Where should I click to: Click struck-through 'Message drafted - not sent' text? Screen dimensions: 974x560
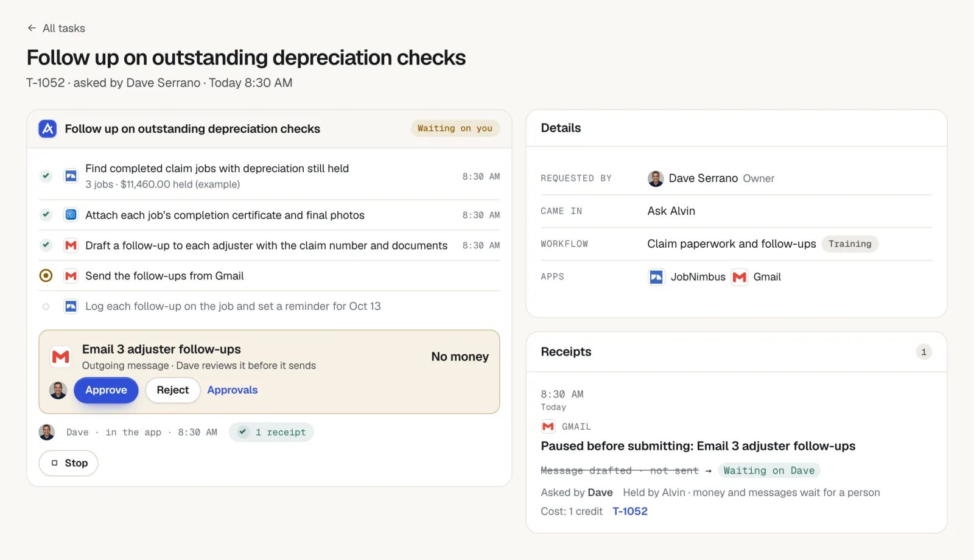tap(620, 471)
